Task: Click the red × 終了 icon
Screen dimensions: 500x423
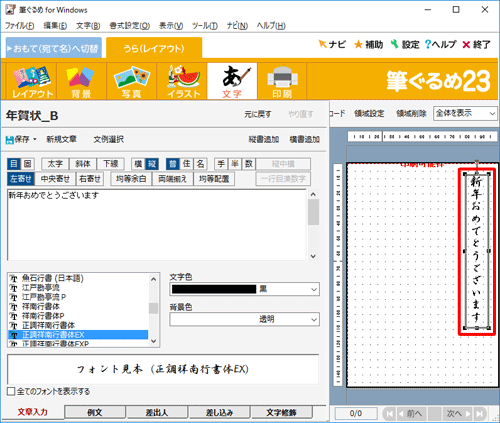Action: coord(466,44)
